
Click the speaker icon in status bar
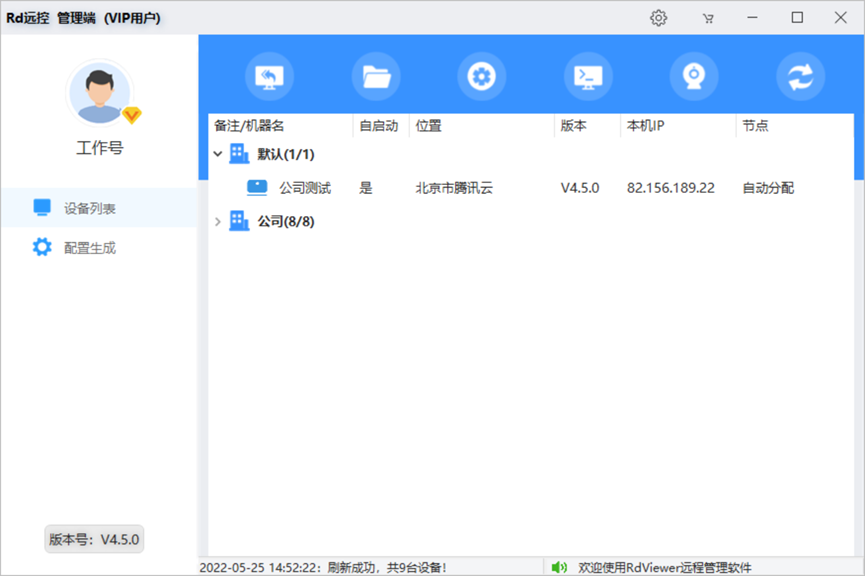[559, 567]
